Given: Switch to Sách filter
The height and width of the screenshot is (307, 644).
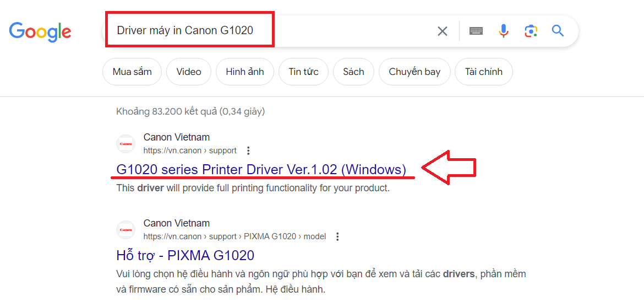Looking at the screenshot, I should point(353,72).
